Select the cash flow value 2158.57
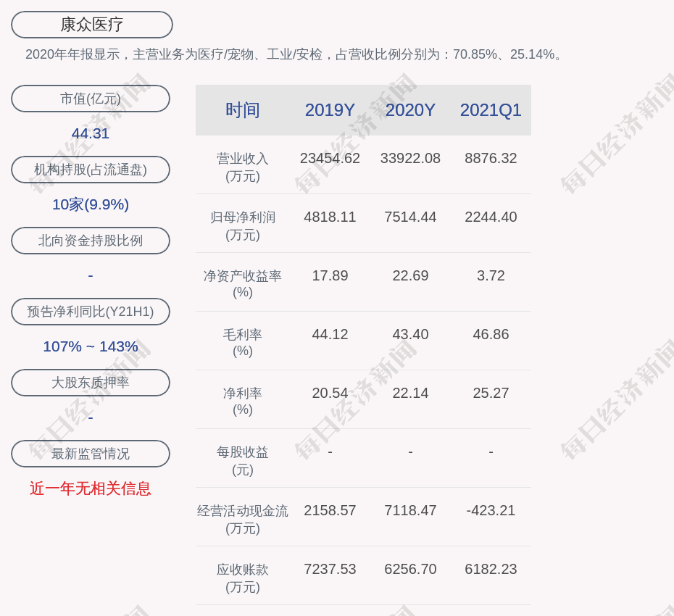674x616 pixels. pos(330,510)
